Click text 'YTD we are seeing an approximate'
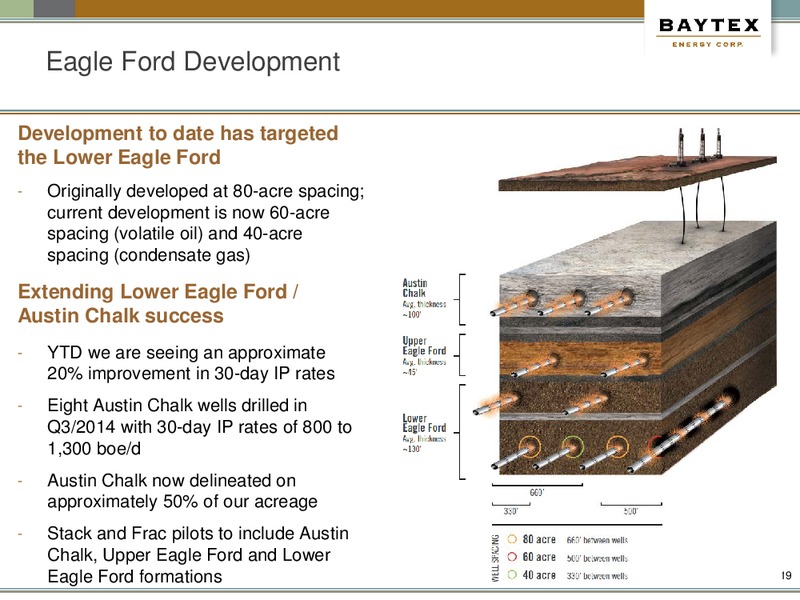Screen dimensions: 800x600 [x=186, y=353]
